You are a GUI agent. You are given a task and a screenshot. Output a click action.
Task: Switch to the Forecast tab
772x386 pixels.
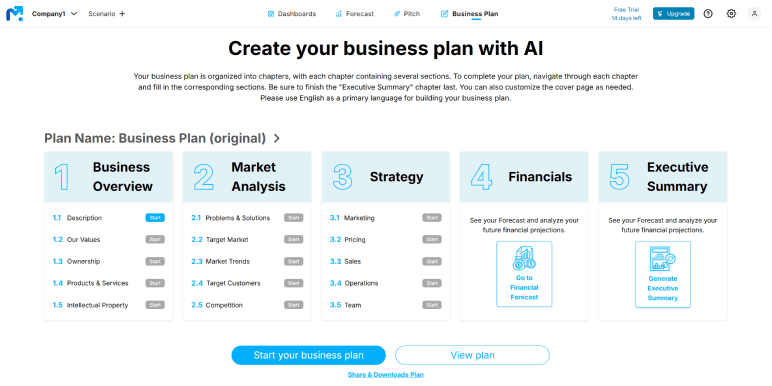tap(354, 14)
